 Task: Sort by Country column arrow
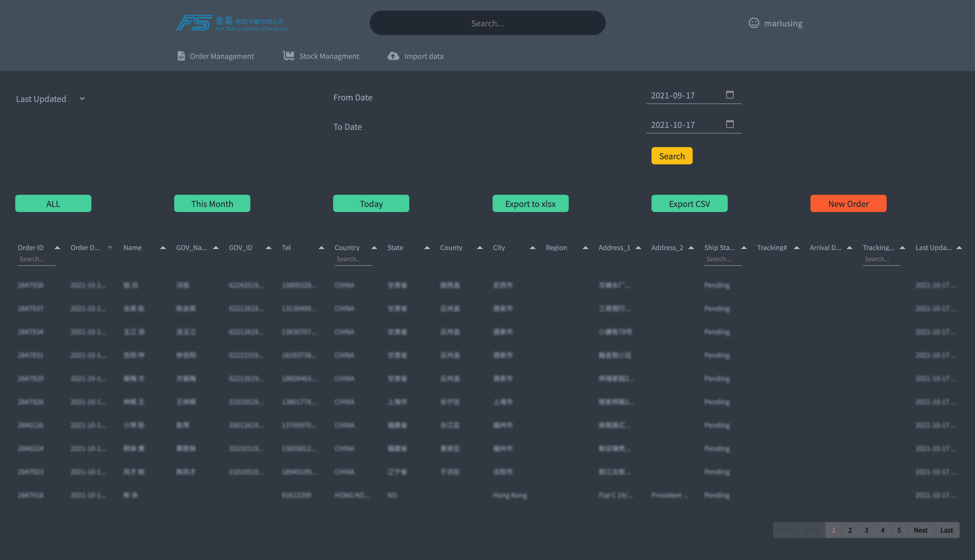coord(374,248)
